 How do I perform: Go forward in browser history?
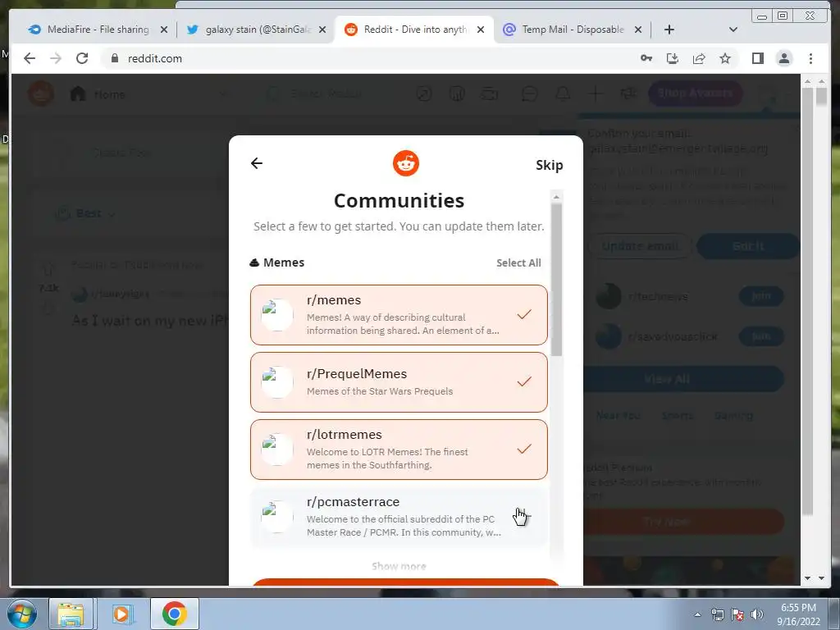(56, 58)
